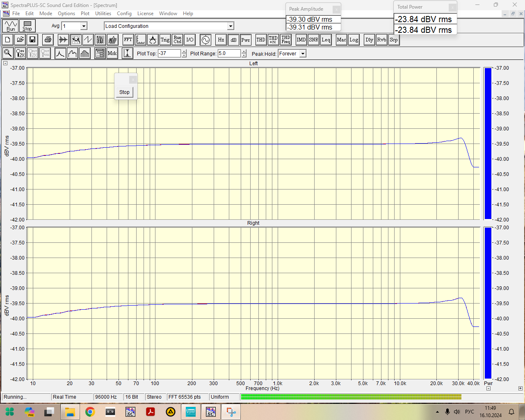Create a new file with blank page icon

[x=8, y=40]
